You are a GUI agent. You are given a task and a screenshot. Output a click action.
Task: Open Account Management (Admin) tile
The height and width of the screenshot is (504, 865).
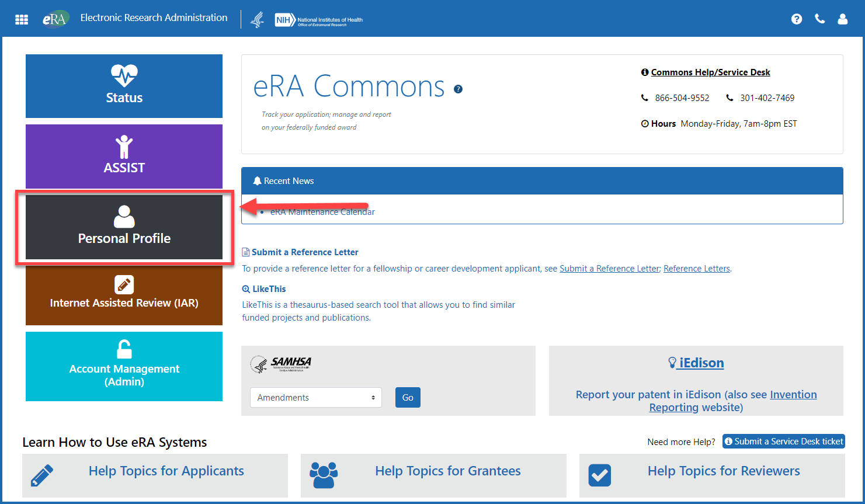124,366
